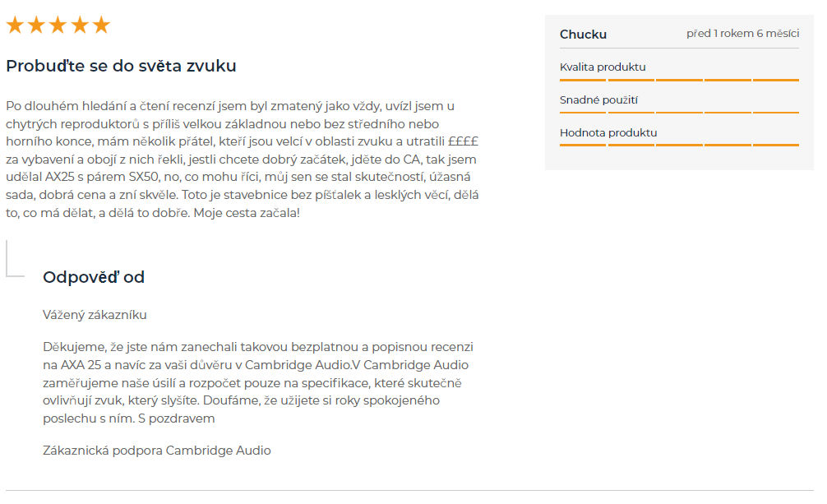Click the review title Probuďte se do světa zvuku
This screenshot has height=504, width=827.
[122, 66]
